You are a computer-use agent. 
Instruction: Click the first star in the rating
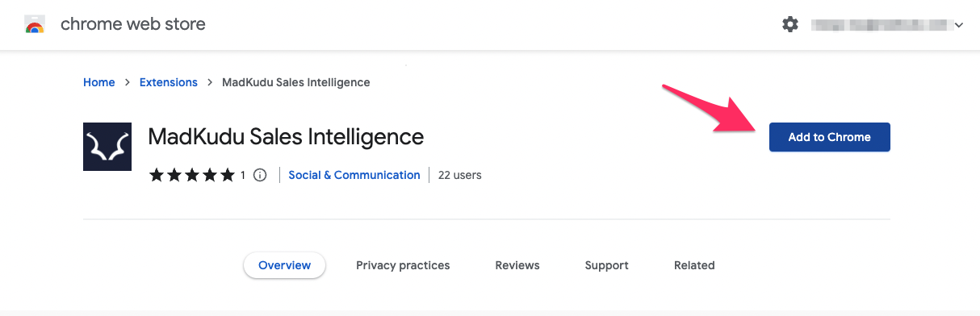[x=157, y=175]
